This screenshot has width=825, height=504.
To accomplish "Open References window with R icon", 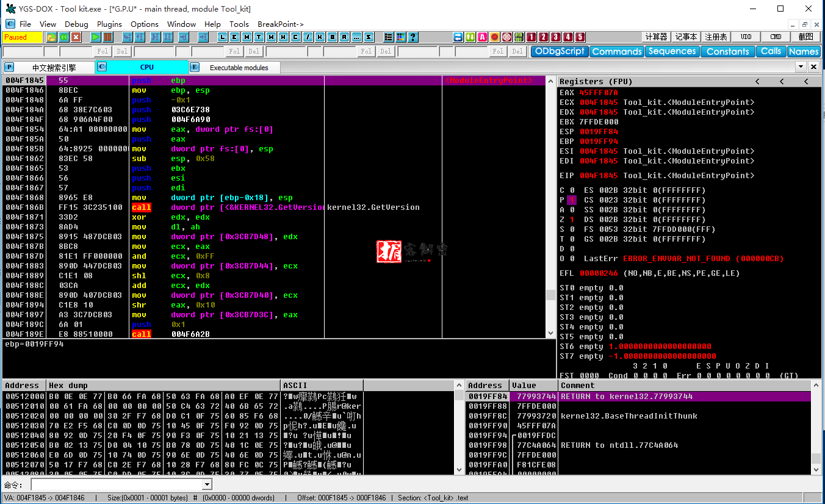I will 344,37.
